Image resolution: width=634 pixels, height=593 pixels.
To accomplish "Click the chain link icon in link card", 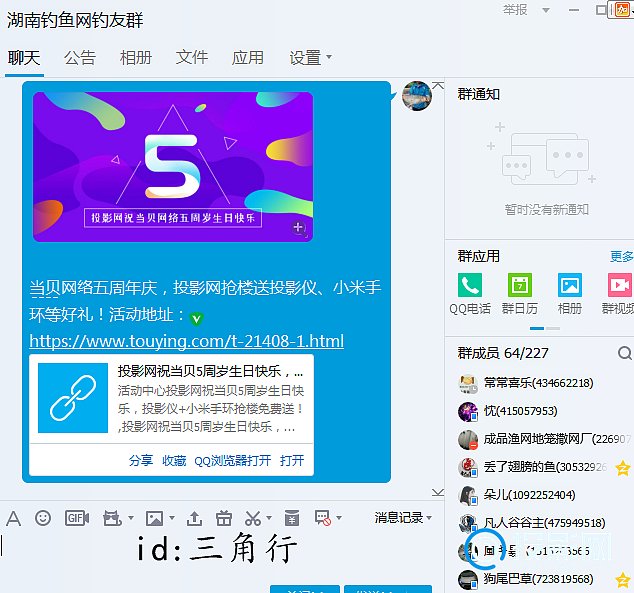I will [73, 398].
